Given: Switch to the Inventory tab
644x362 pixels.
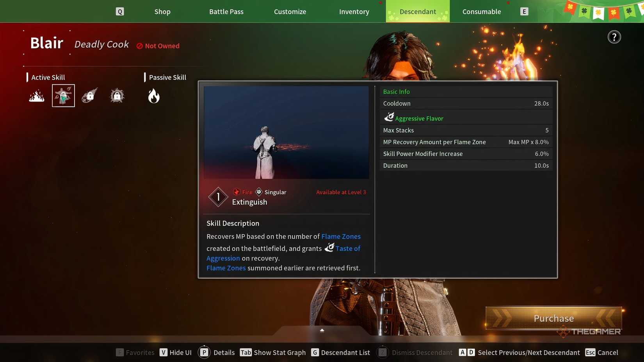Looking at the screenshot, I should [x=354, y=12].
